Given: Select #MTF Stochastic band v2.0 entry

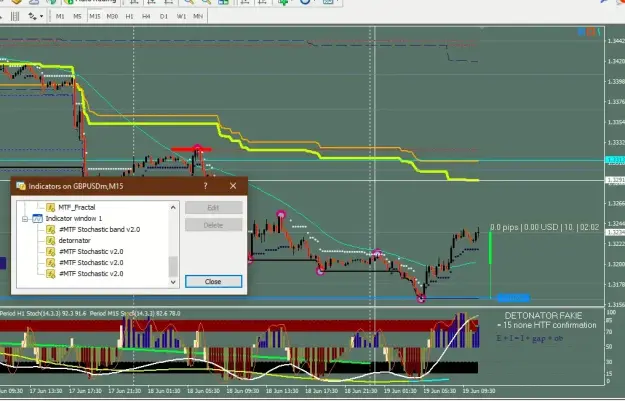Looking at the screenshot, I should 99,230.
